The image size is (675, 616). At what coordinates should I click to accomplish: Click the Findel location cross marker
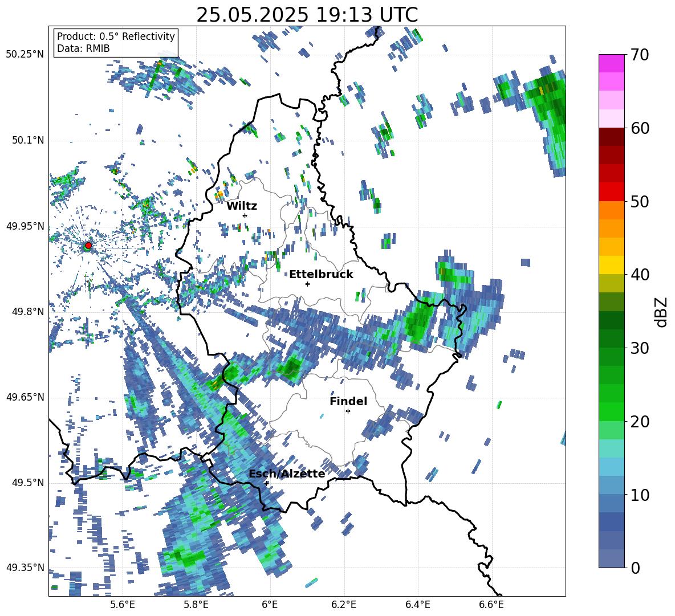point(348,411)
